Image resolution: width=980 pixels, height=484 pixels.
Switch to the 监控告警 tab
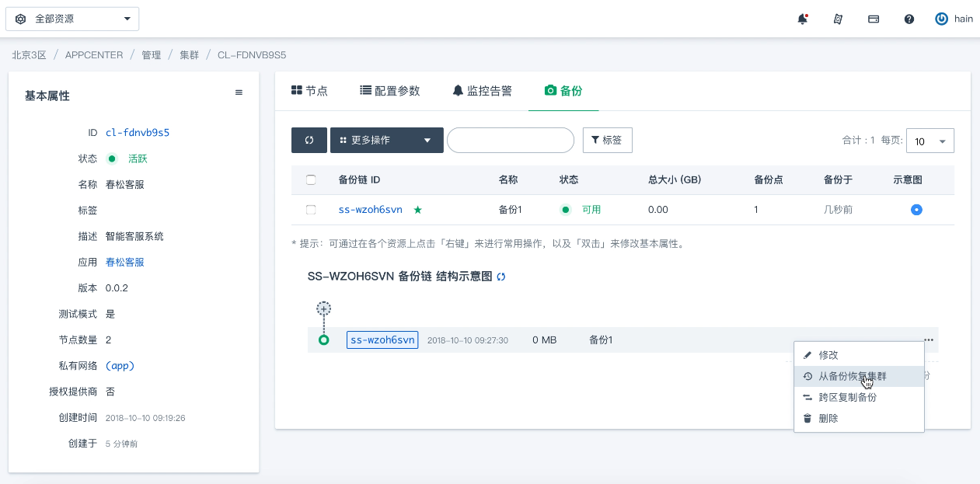pyautogui.click(x=483, y=91)
